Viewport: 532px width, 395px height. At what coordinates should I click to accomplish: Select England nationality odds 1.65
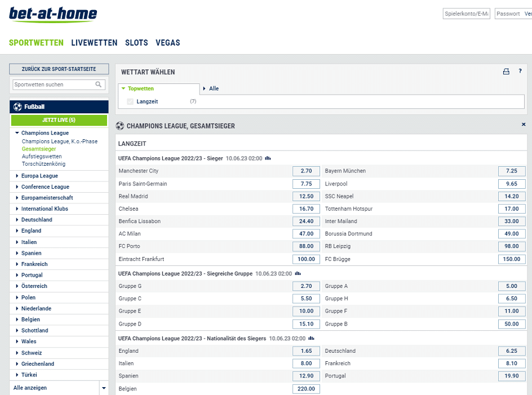[x=306, y=351]
